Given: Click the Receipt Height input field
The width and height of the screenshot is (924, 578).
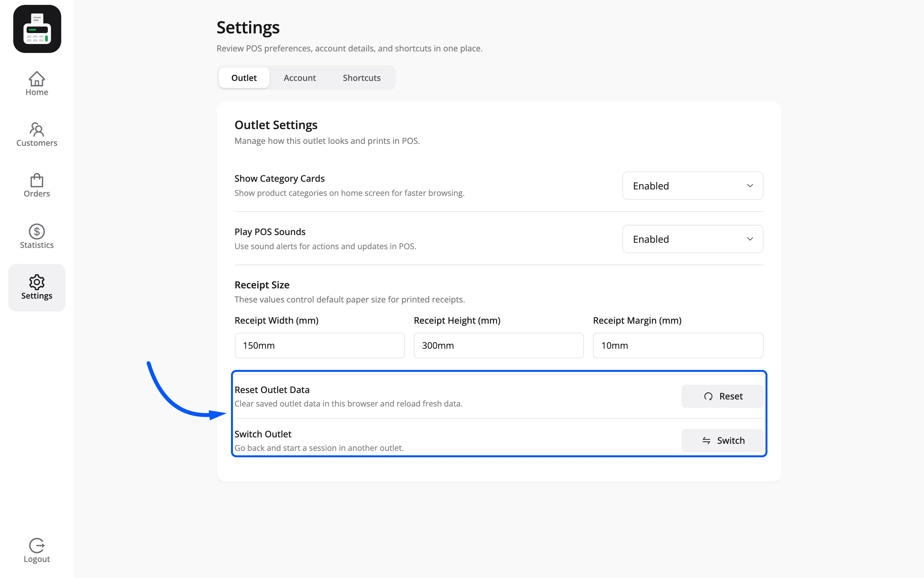Looking at the screenshot, I should point(499,346).
